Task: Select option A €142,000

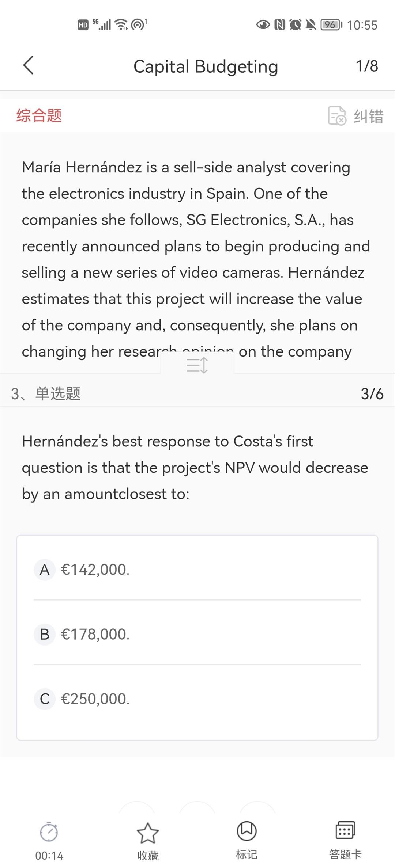Action: (95, 570)
